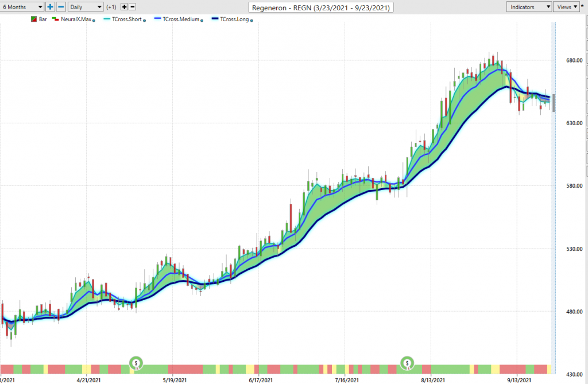Open the Indicators dropdown
The height and width of the screenshot is (384, 588).
pyautogui.click(x=529, y=7)
